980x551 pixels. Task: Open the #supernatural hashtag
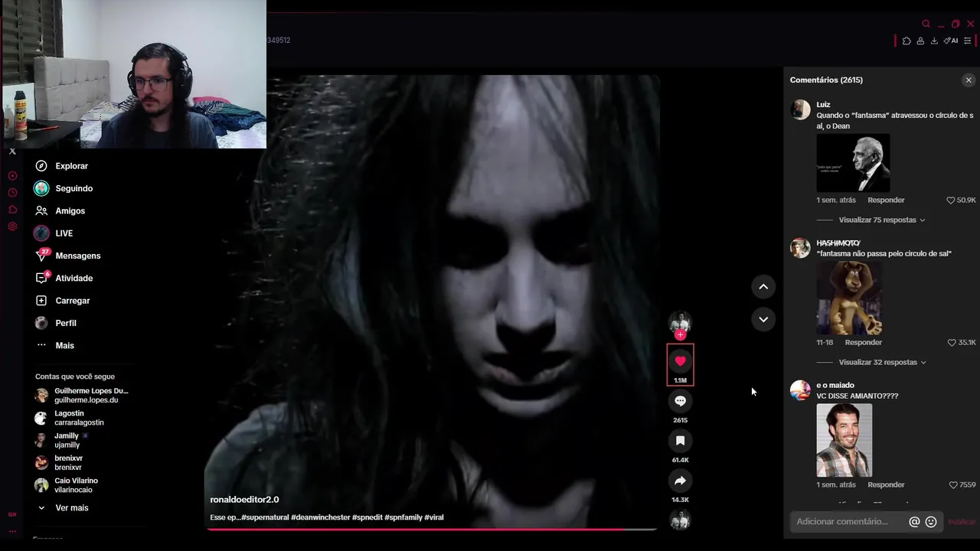click(265, 517)
